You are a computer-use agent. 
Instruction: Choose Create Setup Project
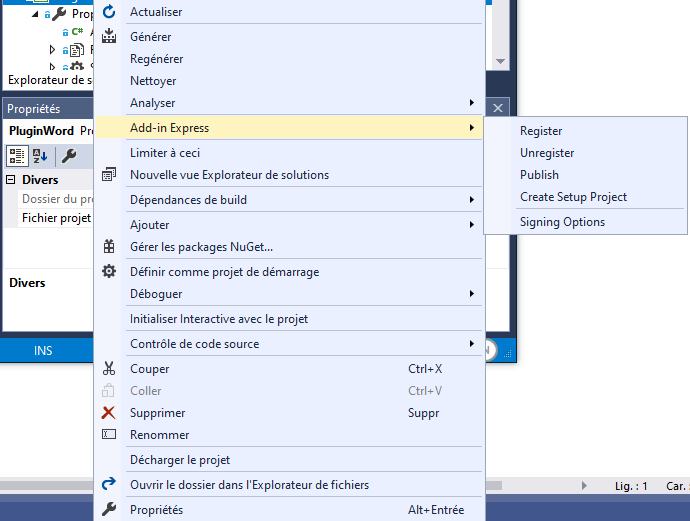point(573,197)
